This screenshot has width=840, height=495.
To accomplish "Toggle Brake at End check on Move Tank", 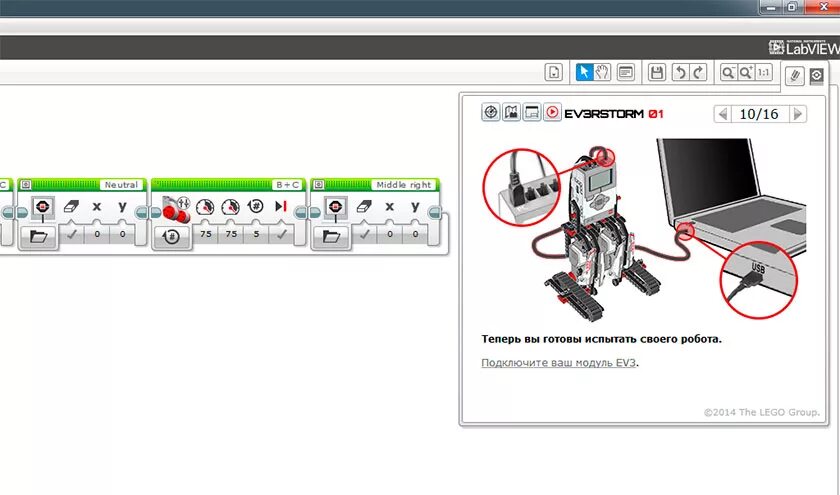I will coord(281,234).
